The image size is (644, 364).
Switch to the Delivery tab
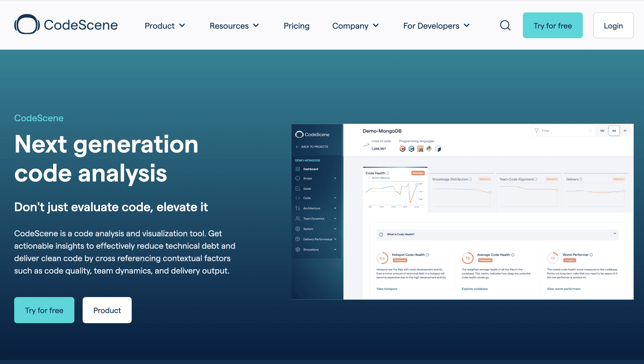(595, 193)
